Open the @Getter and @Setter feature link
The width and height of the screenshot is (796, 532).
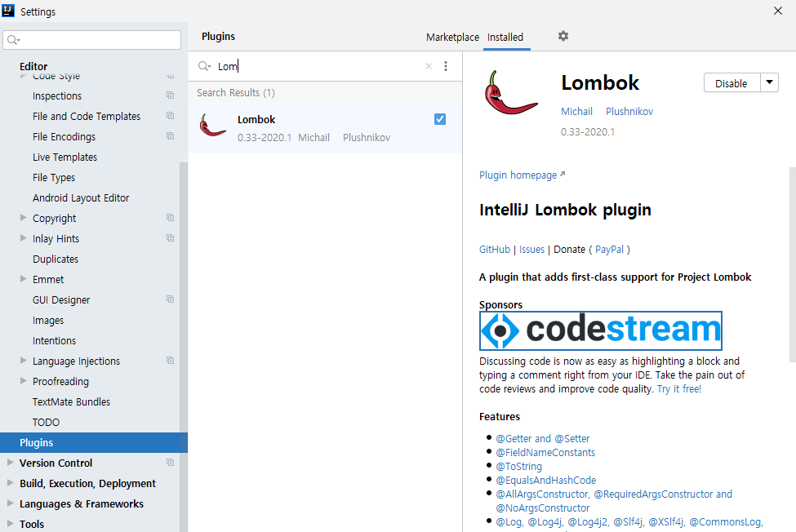pos(543,439)
